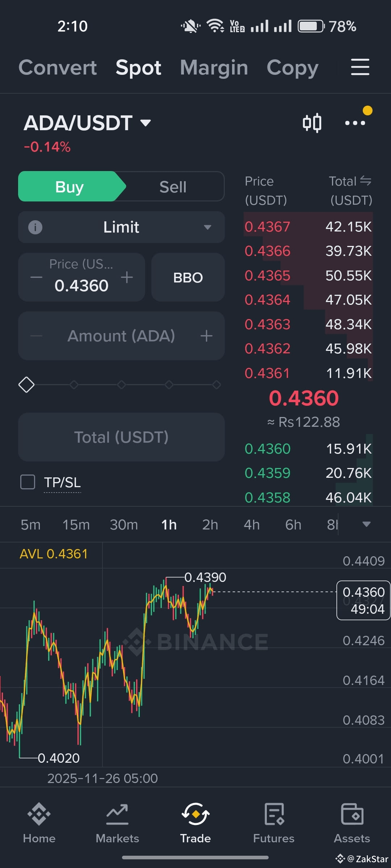Select bid price 0.4358

pyautogui.click(x=267, y=498)
